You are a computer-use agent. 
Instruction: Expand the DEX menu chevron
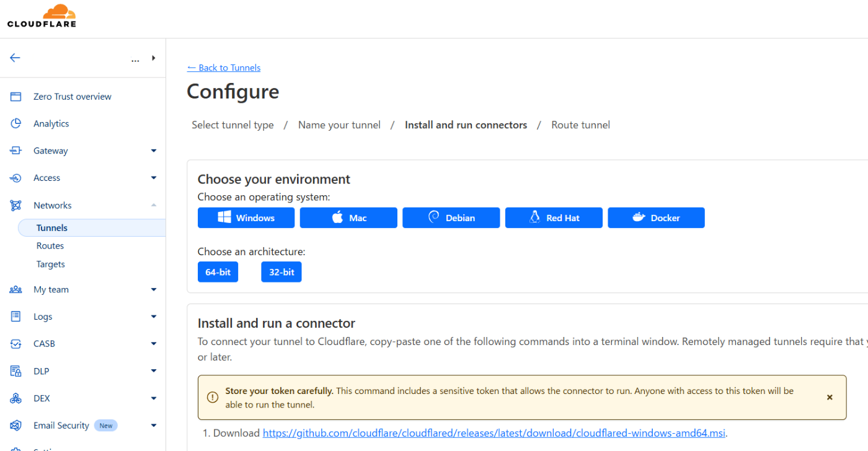click(x=154, y=398)
